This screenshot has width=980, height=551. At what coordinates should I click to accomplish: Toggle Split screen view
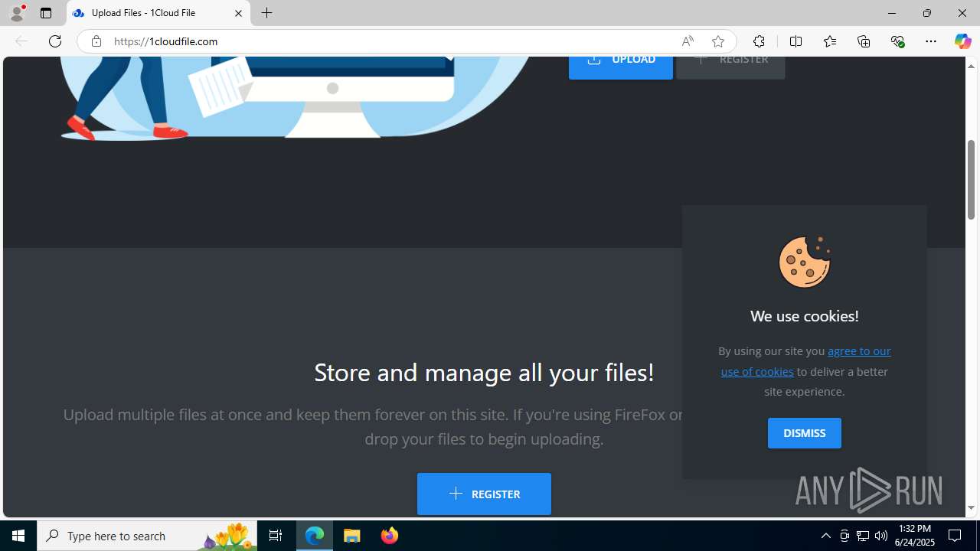[796, 41]
